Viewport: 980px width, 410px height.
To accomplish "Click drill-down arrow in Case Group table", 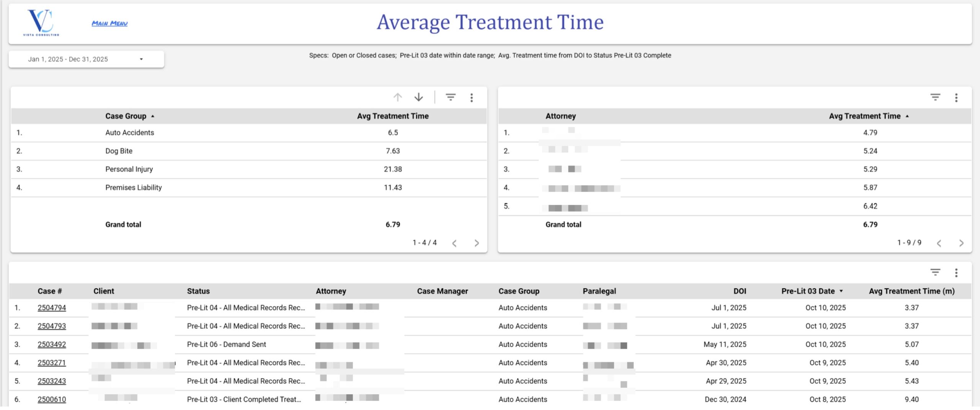I will point(419,97).
